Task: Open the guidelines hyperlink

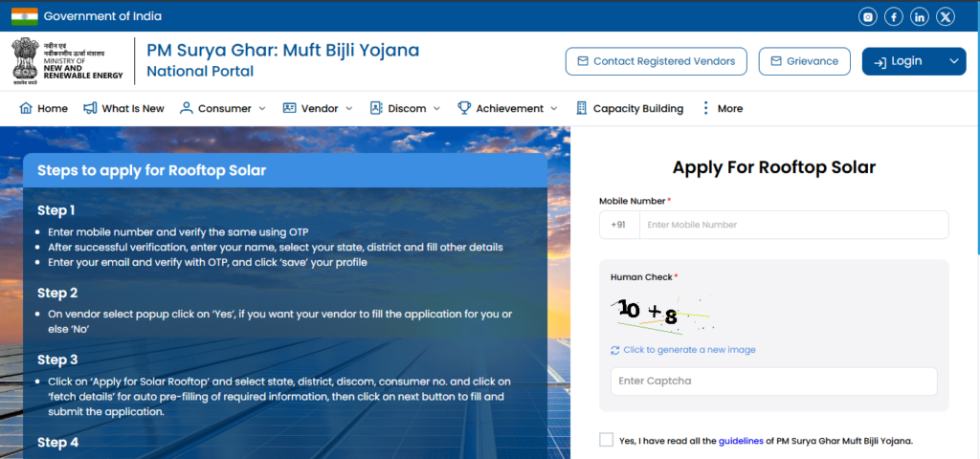Action: pyautogui.click(x=740, y=441)
